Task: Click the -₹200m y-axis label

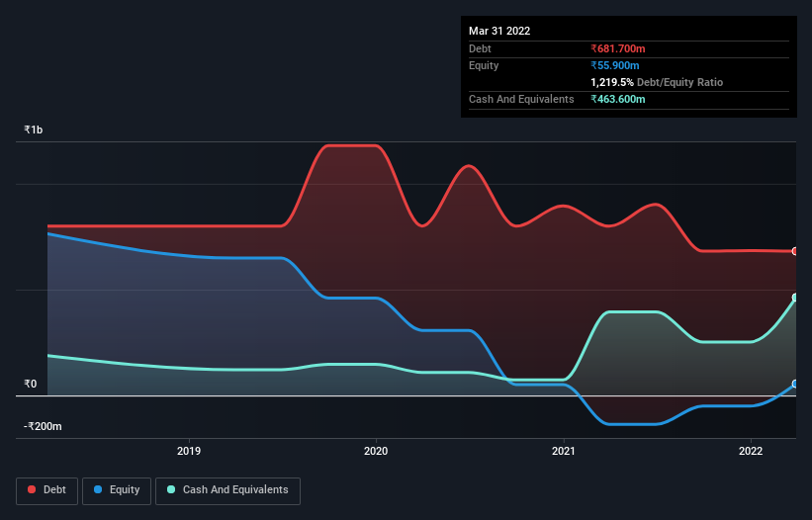Action: (43, 426)
